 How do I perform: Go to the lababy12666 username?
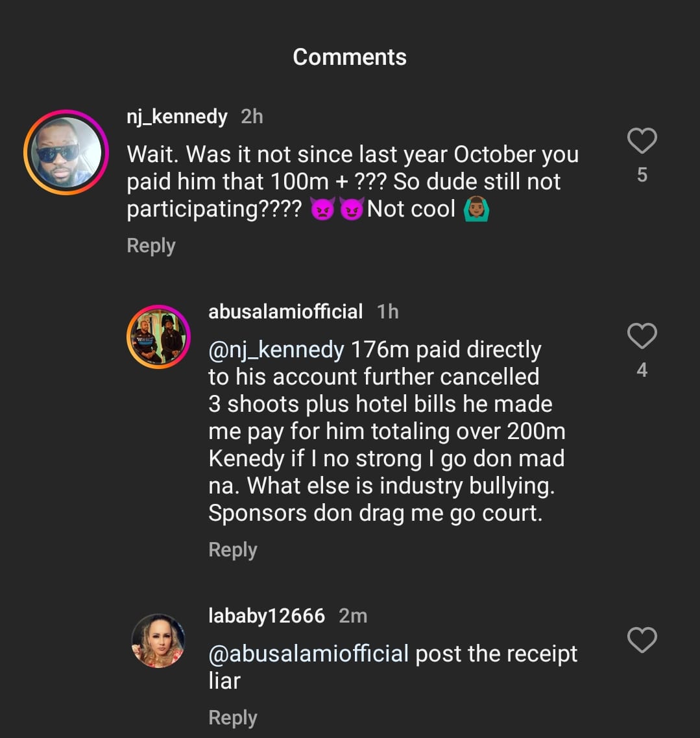pos(267,615)
